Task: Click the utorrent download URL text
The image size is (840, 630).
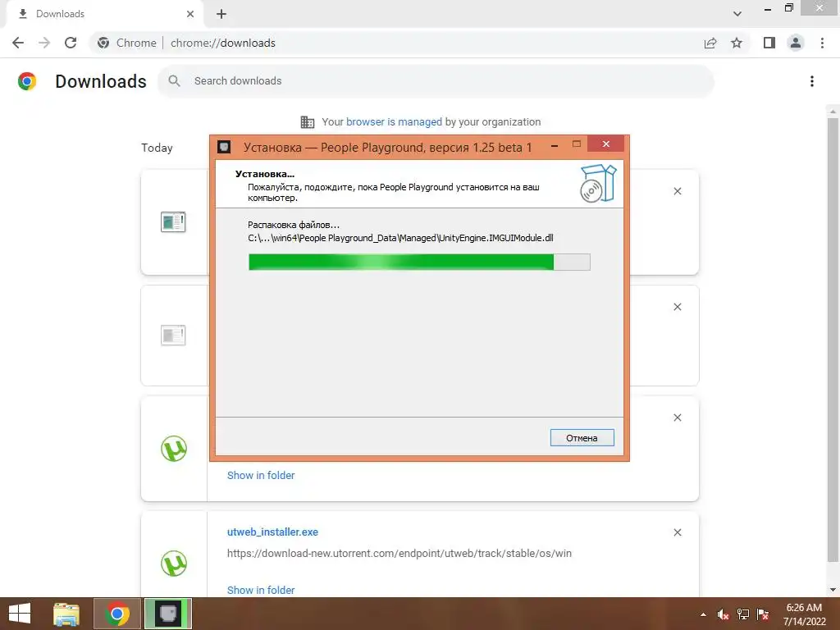Action: coord(399,554)
